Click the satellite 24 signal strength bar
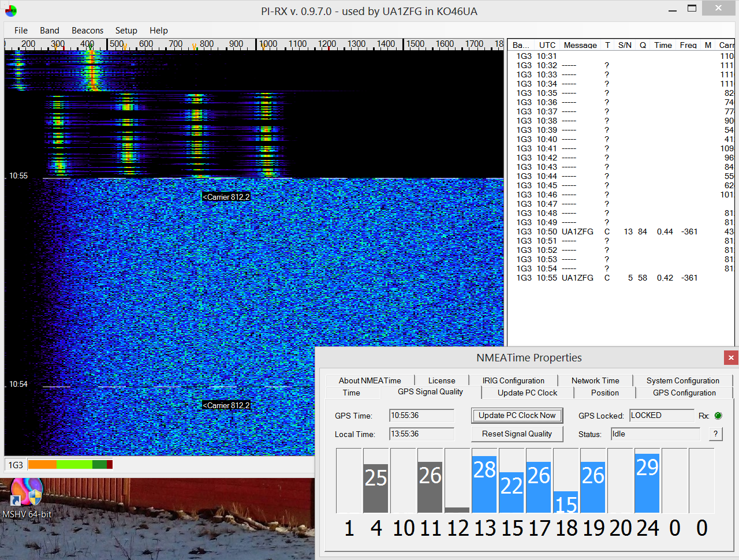This screenshot has width=739, height=560. point(647,483)
